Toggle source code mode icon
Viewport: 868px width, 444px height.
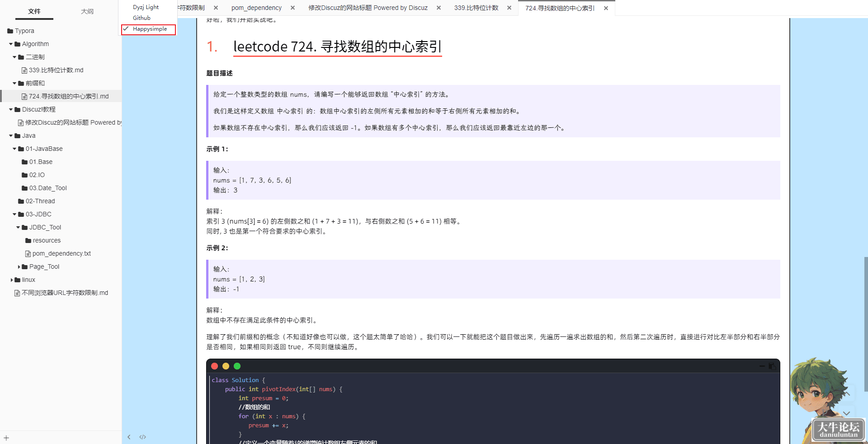click(x=142, y=437)
